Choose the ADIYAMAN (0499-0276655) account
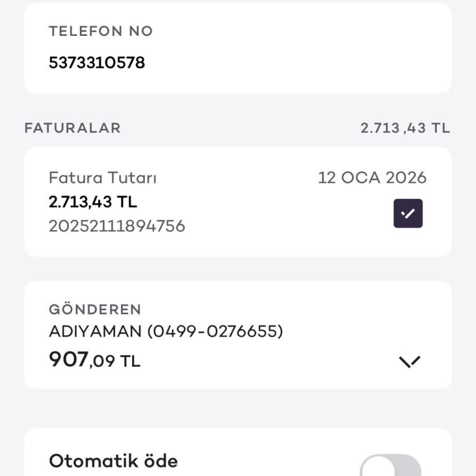 click(165, 332)
